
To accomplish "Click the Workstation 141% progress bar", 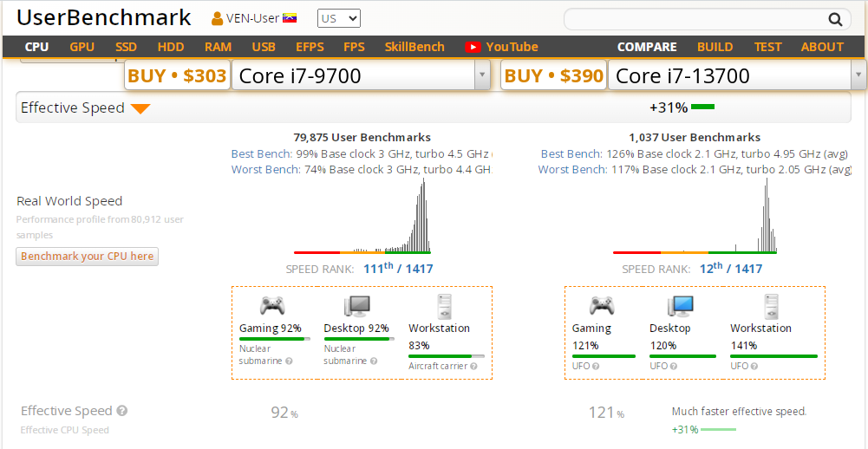I will [x=773, y=356].
